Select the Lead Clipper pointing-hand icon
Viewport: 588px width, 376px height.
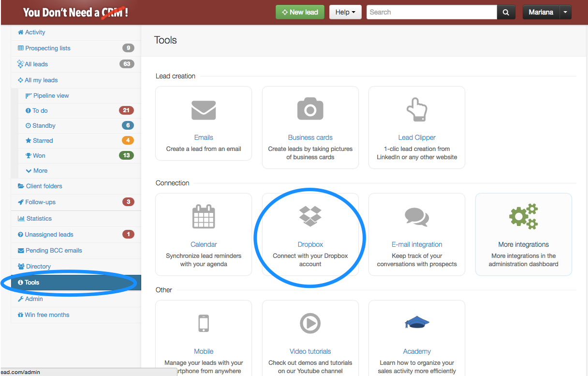tap(416, 109)
